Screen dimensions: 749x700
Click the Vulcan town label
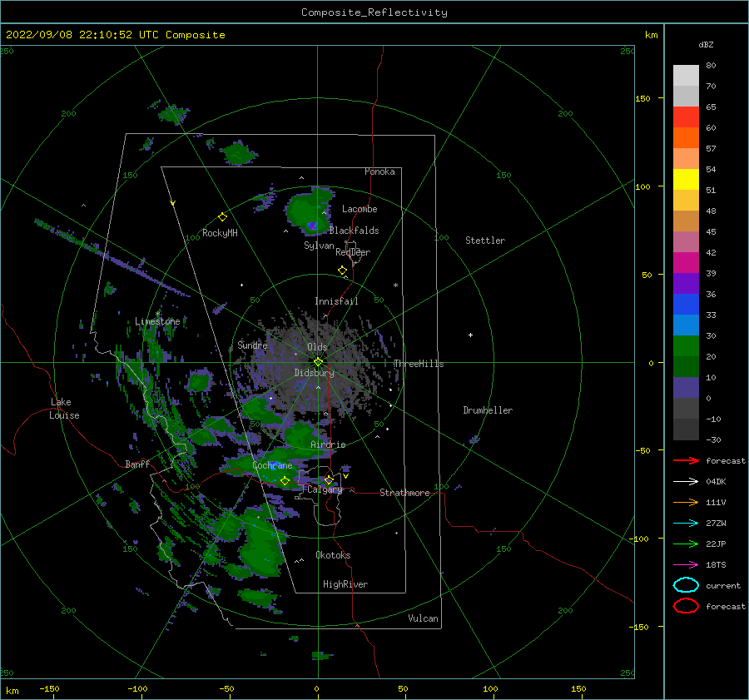point(423,618)
